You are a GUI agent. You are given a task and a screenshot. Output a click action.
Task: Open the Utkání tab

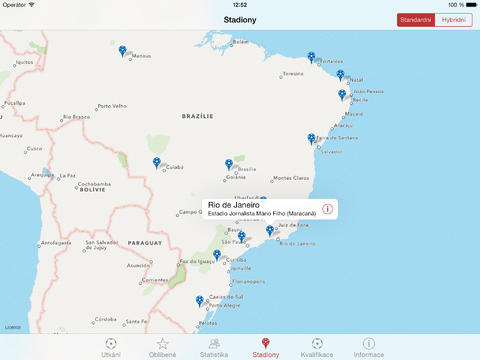[x=111, y=347]
